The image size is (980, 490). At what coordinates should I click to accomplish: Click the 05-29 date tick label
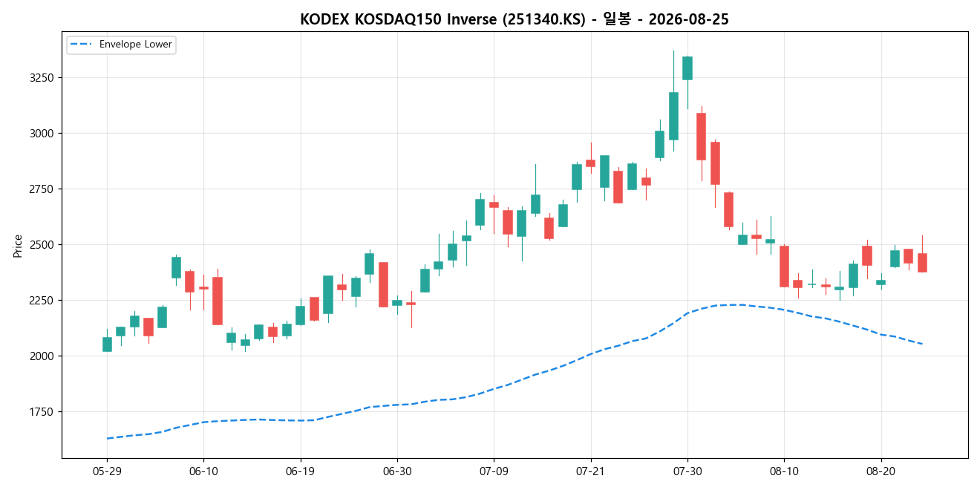tap(107, 471)
